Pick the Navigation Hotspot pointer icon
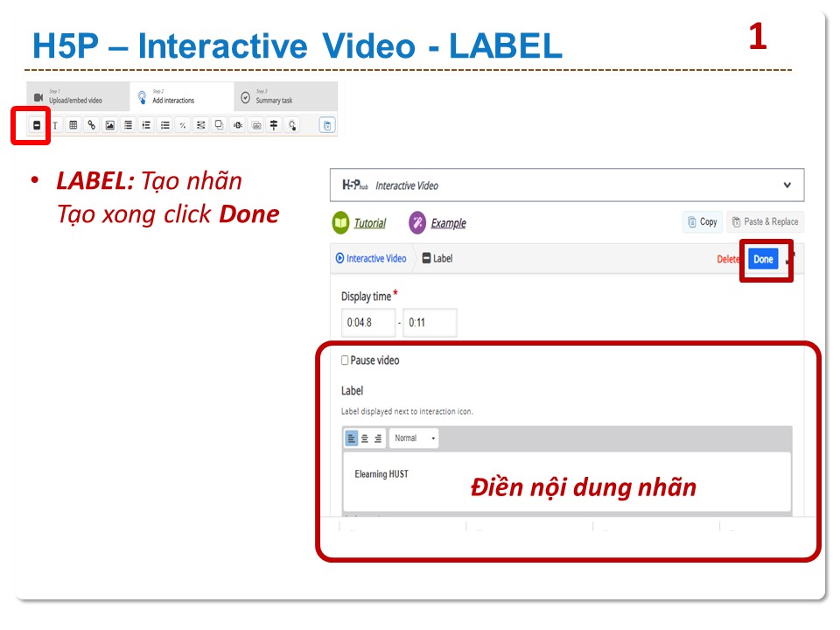This screenshot has height=630, width=840. [x=292, y=126]
